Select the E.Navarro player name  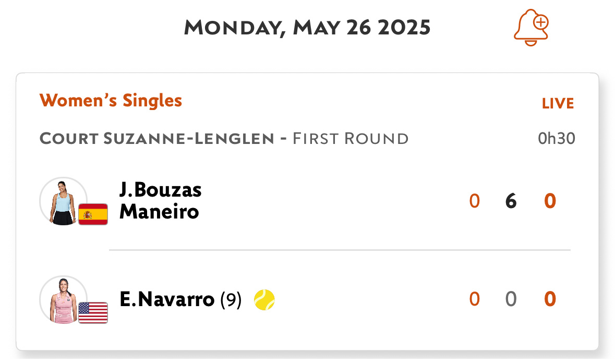167,299
